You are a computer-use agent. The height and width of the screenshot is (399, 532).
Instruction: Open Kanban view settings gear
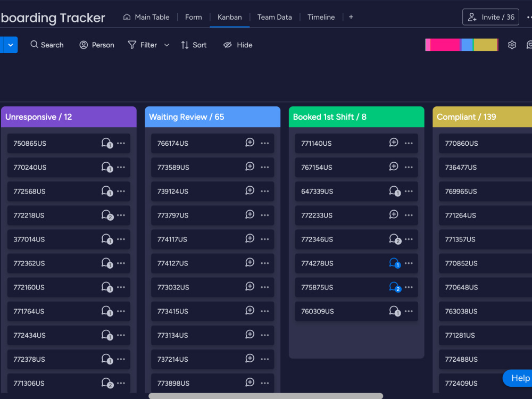512,45
